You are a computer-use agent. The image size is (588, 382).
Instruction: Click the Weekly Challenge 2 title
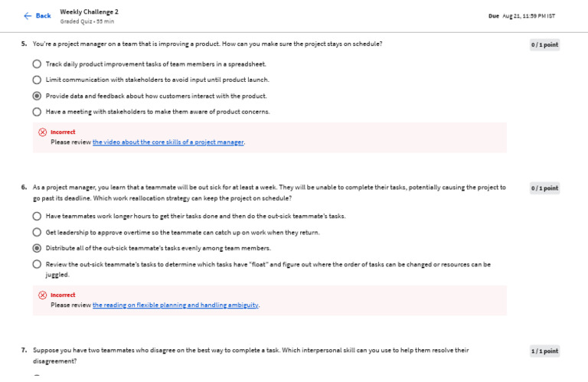pos(89,11)
